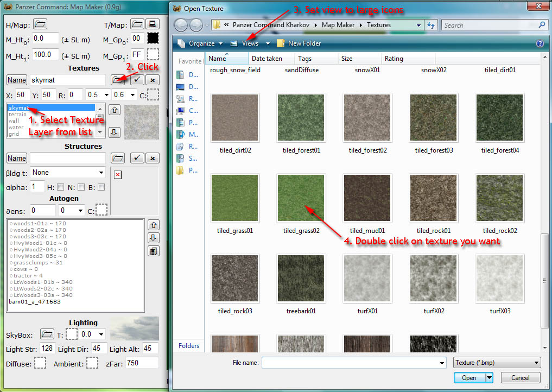Click the autogen list copy icon
Viewport: 552px width, 392px height.
pos(154,251)
